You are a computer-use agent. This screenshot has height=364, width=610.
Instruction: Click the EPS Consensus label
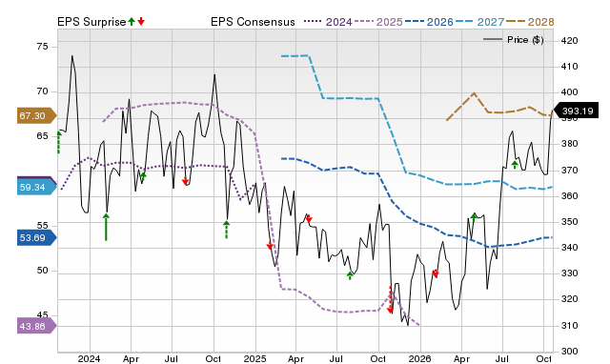pyautogui.click(x=253, y=22)
